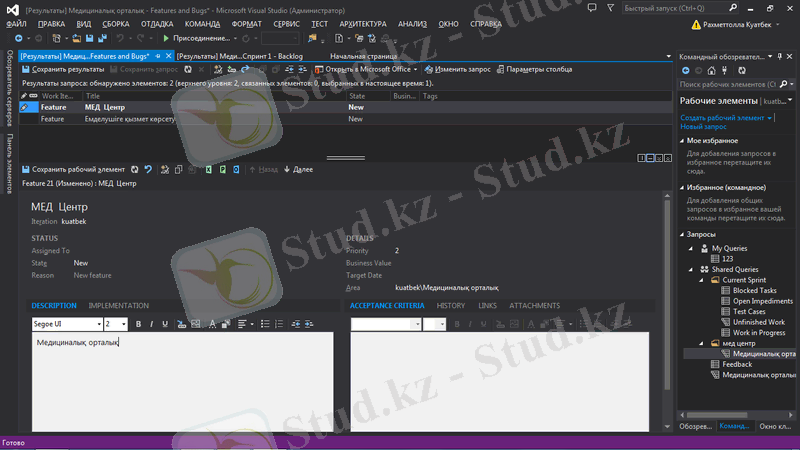Pin the Team Explorer panel
The width and height of the screenshot is (800, 450).
(780, 56)
